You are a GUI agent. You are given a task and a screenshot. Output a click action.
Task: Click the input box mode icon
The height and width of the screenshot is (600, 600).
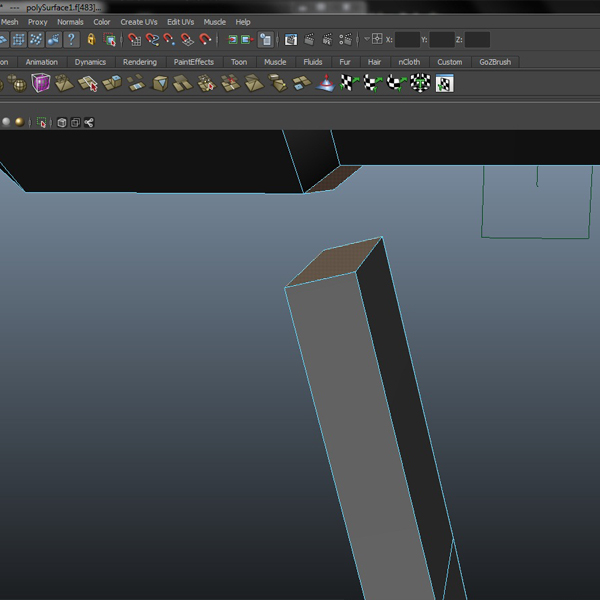377,39
